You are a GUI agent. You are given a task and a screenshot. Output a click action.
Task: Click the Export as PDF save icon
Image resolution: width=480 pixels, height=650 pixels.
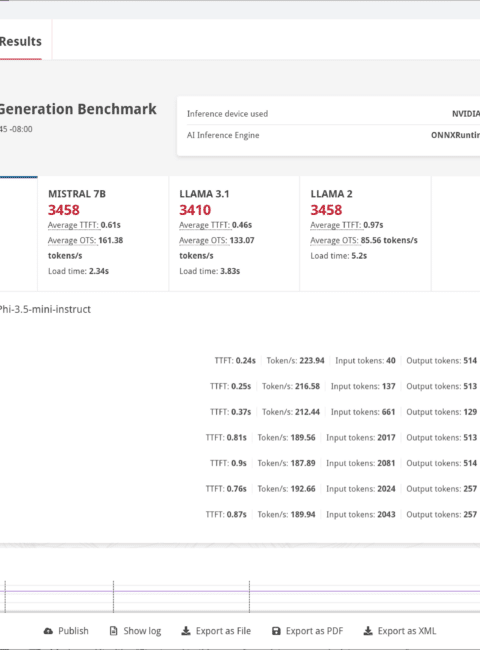pos(276,631)
